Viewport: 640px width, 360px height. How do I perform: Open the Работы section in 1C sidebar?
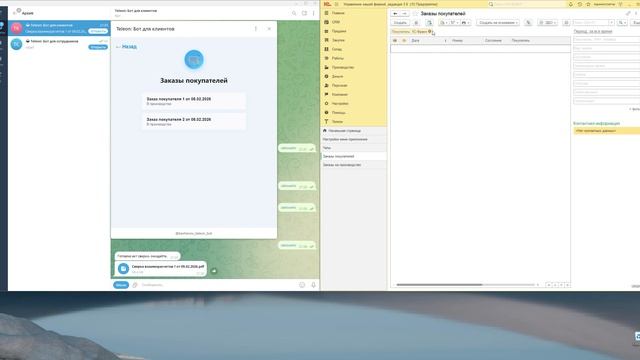coord(338,58)
